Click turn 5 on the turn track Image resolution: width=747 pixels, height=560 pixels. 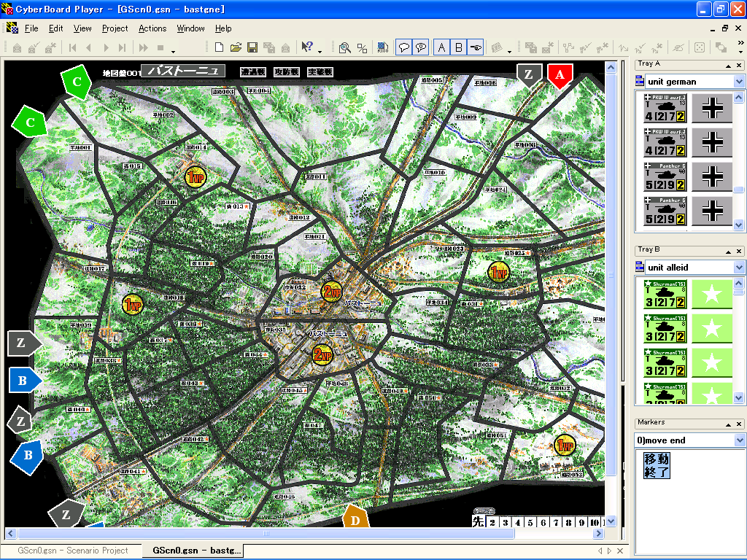[x=531, y=522]
